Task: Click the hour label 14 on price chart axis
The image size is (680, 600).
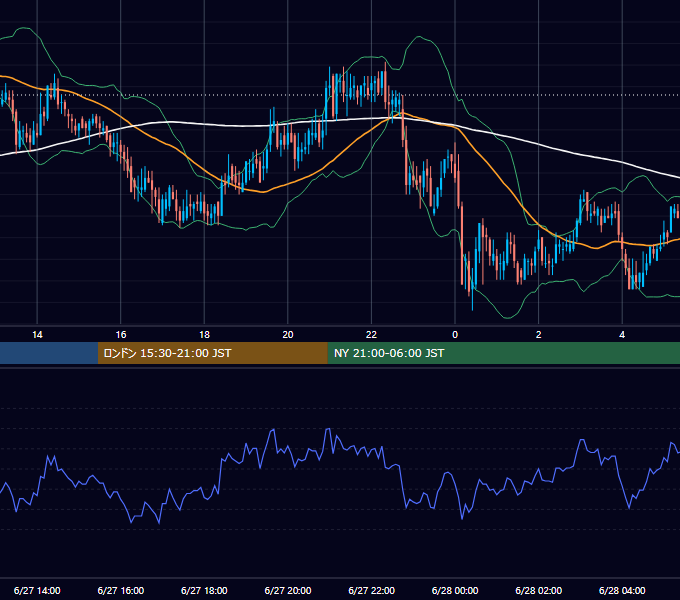Action: (37, 335)
